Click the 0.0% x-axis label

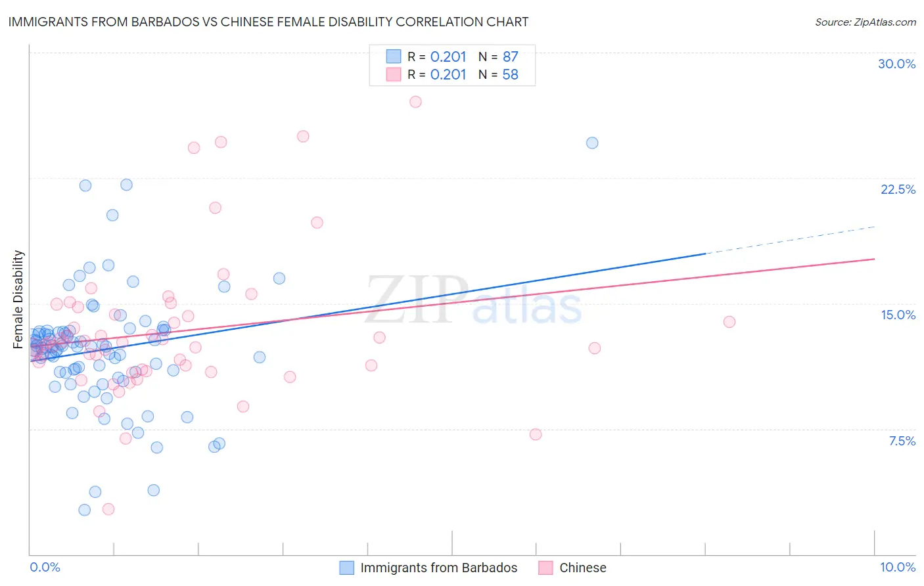click(x=45, y=567)
